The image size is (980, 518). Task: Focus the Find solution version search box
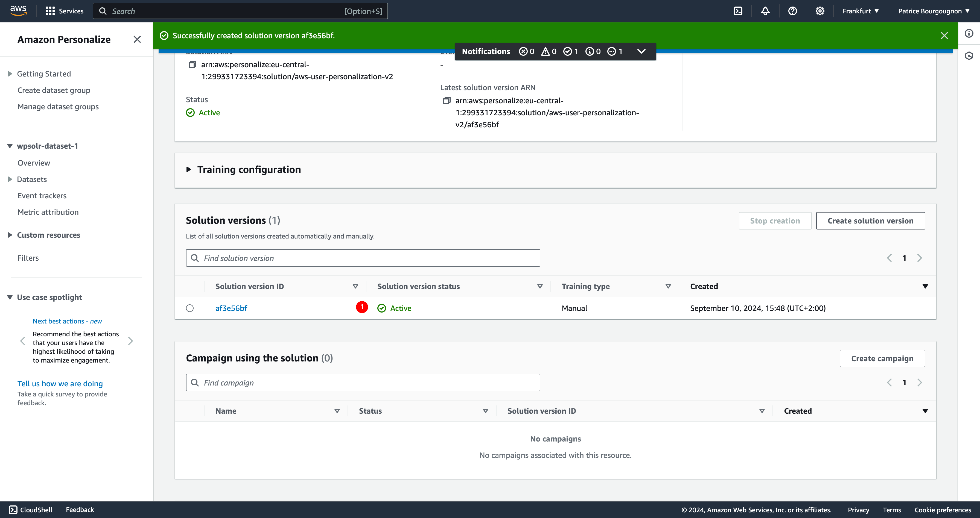coord(363,258)
